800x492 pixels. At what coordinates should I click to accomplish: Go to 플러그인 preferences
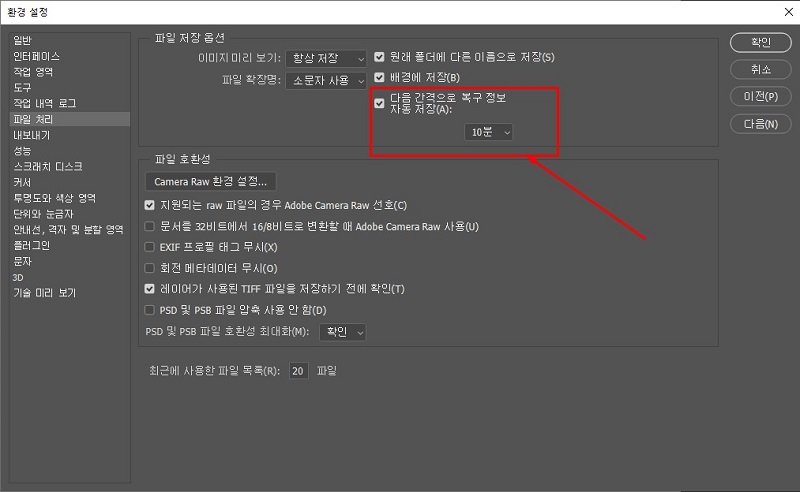pos(32,245)
